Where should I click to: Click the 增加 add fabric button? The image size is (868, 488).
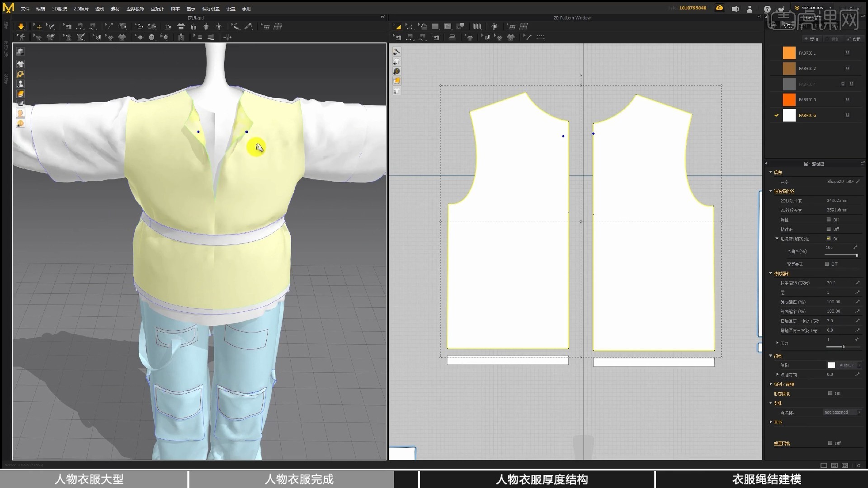(x=812, y=39)
